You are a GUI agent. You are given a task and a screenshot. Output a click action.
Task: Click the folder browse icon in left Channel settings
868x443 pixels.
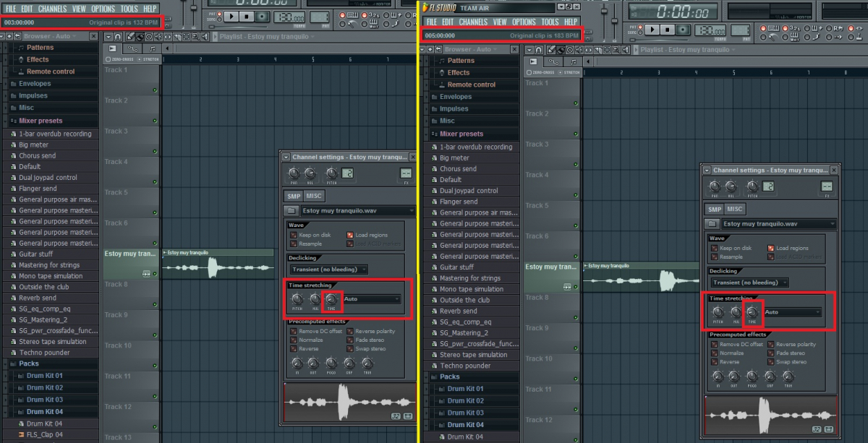tap(291, 210)
